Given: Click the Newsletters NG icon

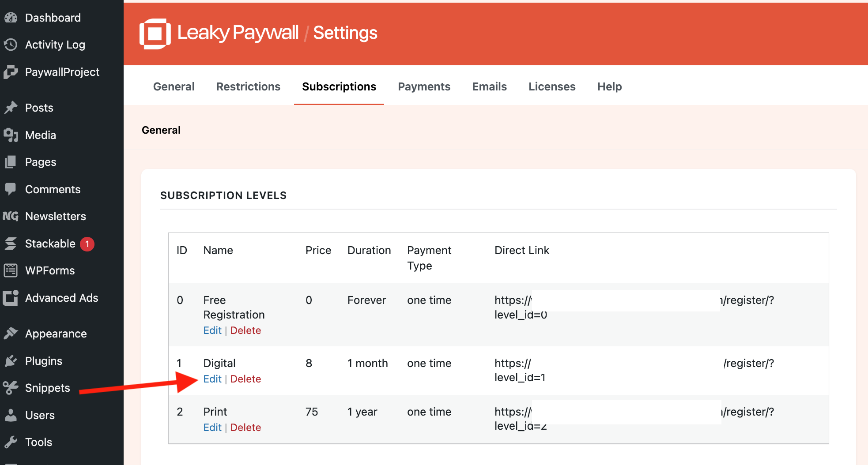Looking at the screenshot, I should (11, 216).
